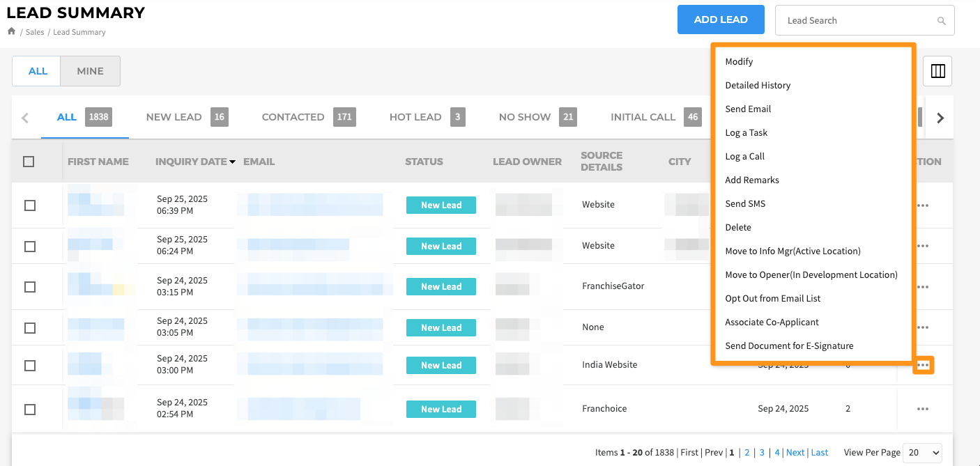The width and height of the screenshot is (980, 466).
Task: Click the home icon in breadcrumb
Action: tap(11, 31)
